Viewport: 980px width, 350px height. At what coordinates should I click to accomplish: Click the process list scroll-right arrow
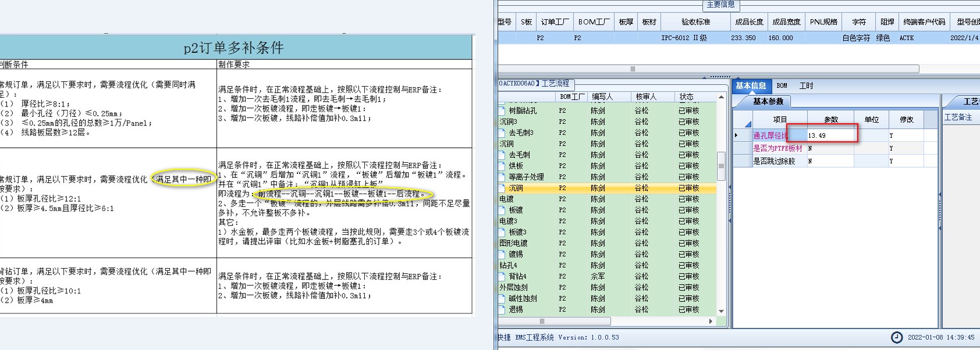point(711,321)
